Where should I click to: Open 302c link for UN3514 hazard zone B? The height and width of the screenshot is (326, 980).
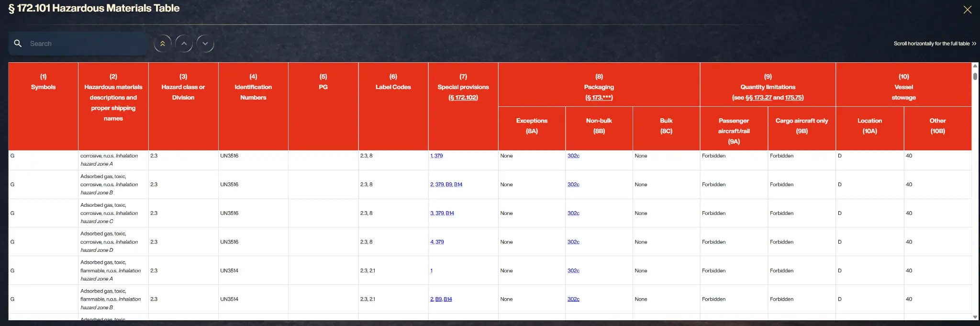pyautogui.click(x=573, y=299)
